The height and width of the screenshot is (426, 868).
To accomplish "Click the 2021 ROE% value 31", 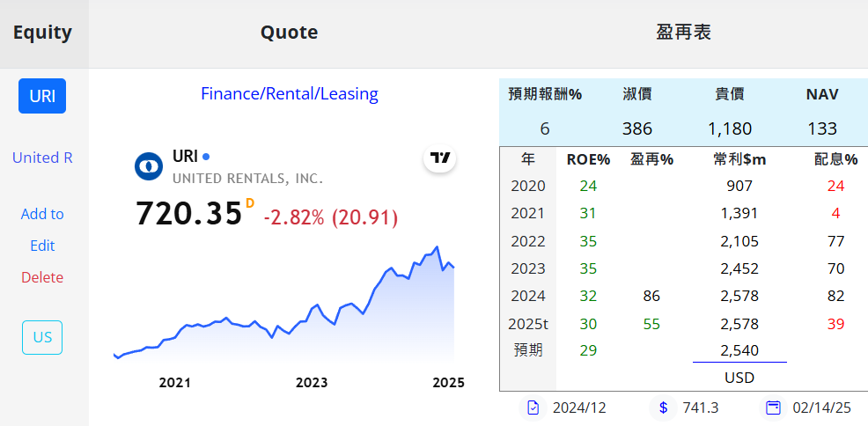I will click(588, 214).
